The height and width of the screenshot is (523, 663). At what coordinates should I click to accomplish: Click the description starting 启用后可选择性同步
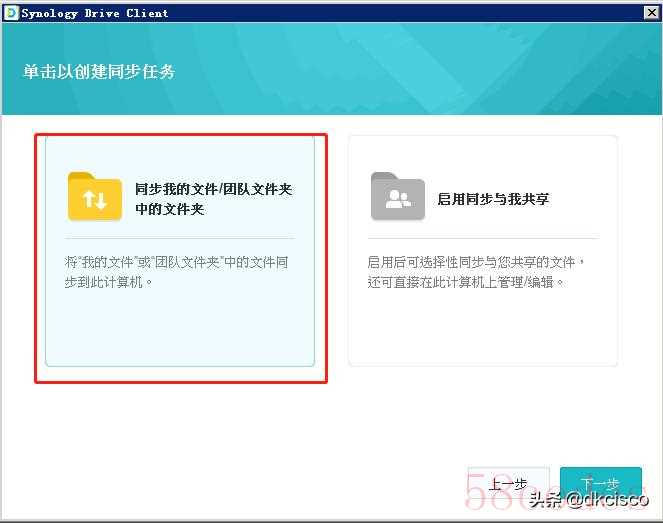476,272
